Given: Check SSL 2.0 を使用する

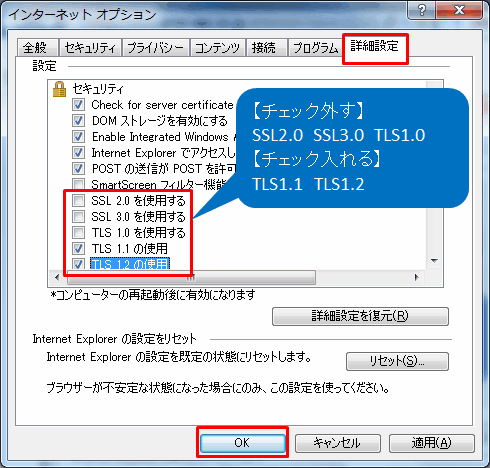Looking at the screenshot, I should 78,201.
